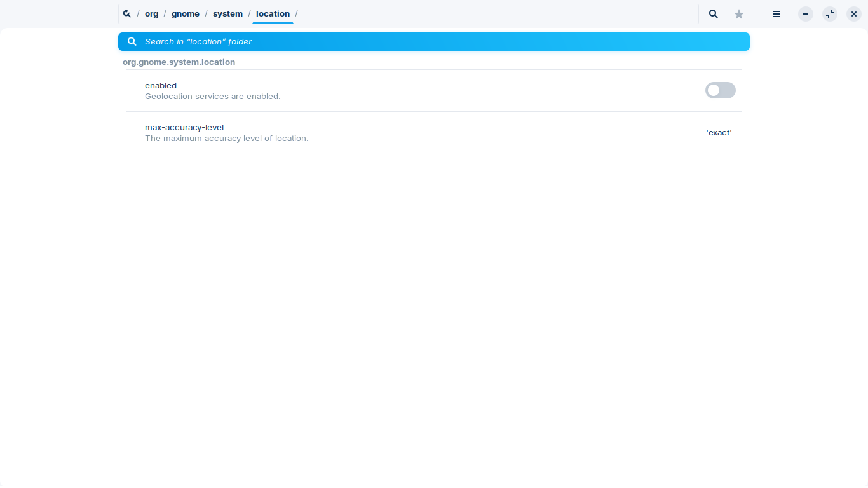Navigate to the org path segment
The width and height of the screenshot is (868, 488).
coord(152,14)
